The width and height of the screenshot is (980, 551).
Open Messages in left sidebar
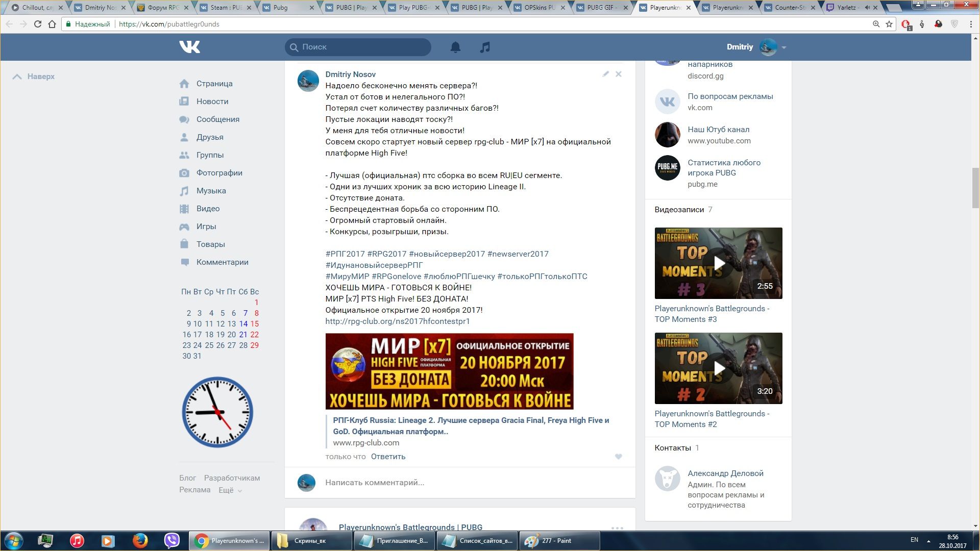point(217,119)
